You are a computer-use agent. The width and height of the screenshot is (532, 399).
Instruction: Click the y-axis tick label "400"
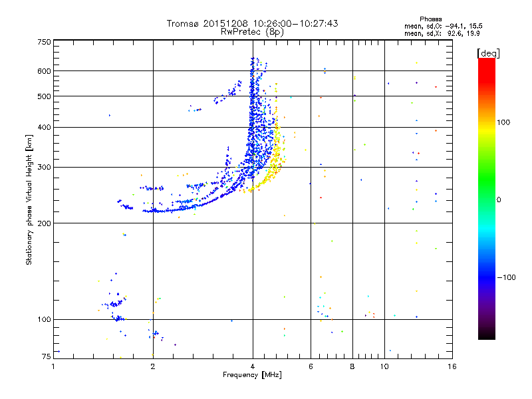pos(44,127)
